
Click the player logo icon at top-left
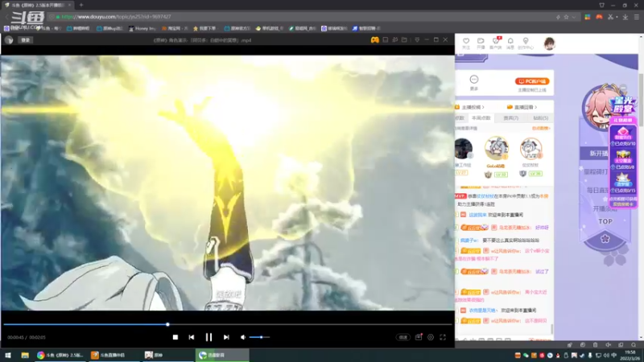tap(9, 39)
